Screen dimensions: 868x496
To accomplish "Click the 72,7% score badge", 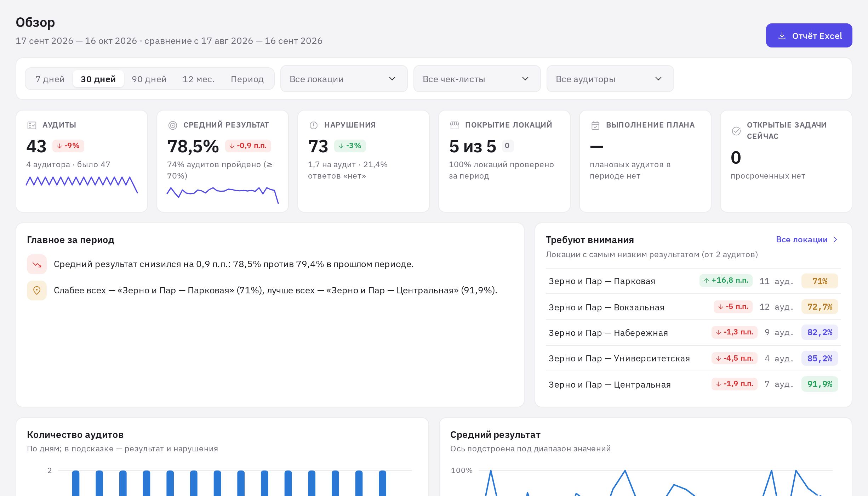I will 820,307.
